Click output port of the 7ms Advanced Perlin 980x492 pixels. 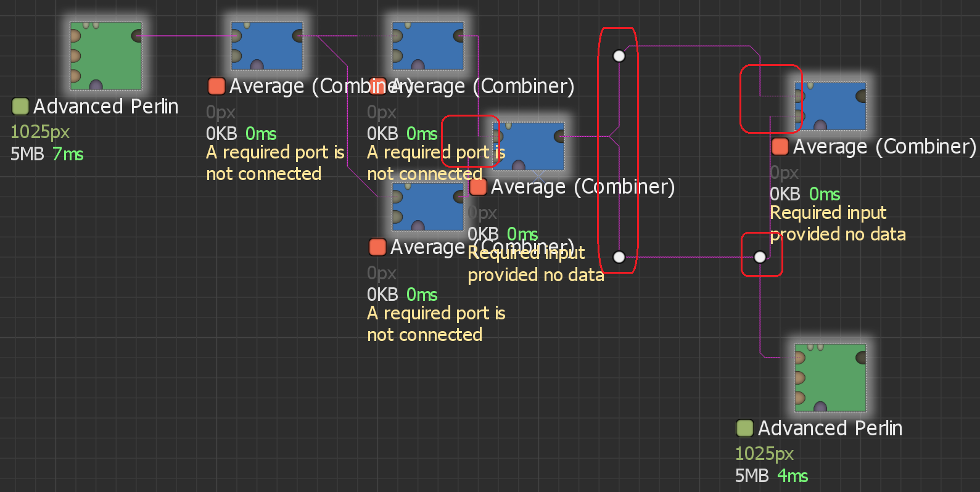pyautogui.click(x=137, y=36)
